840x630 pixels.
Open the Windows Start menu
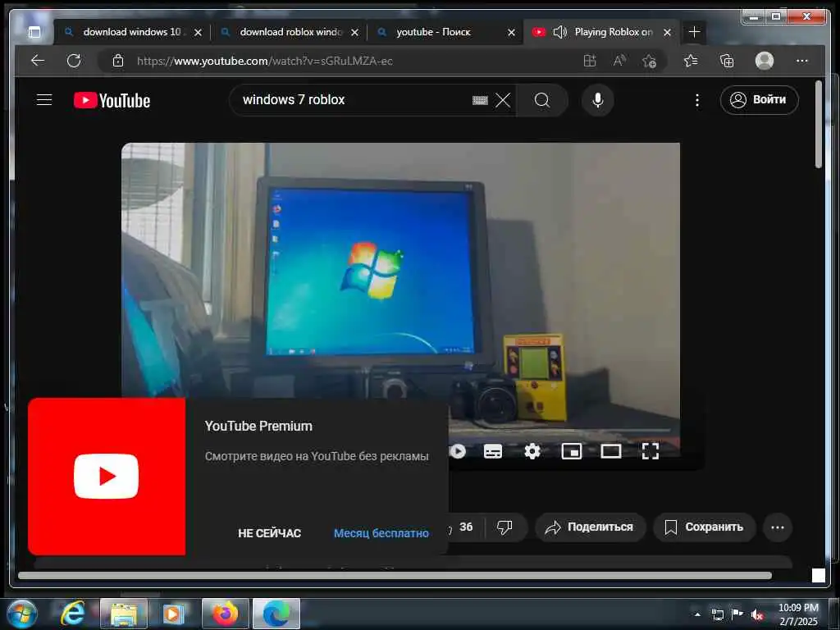point(22,614)
